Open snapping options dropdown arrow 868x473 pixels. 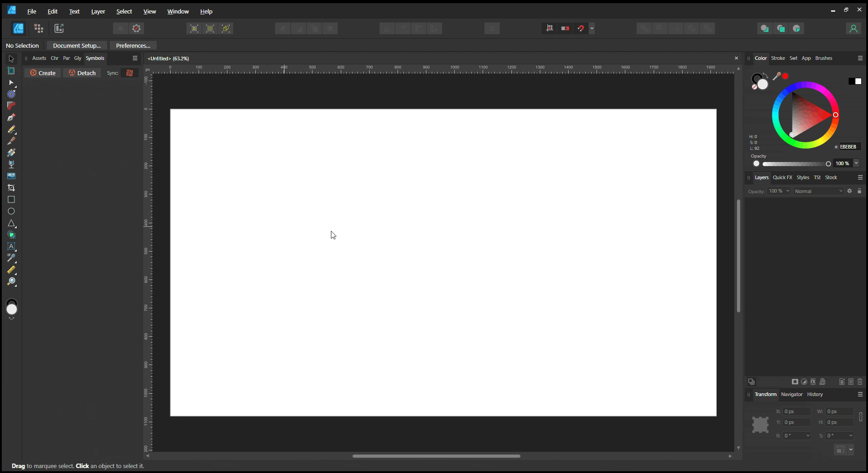pos(592,28)
